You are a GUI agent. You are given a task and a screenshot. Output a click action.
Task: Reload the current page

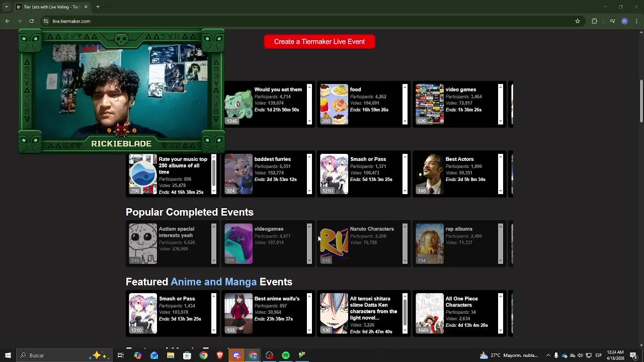coord(32,21)
